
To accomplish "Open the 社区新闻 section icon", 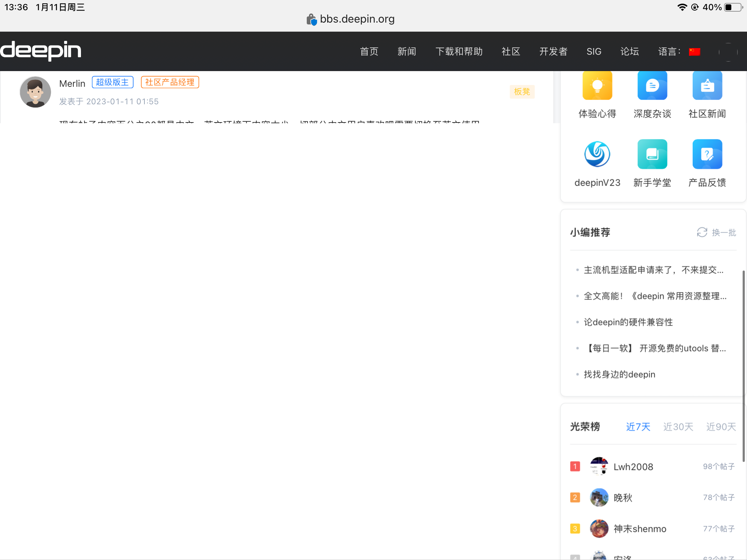I will click(x=707, y=85).
